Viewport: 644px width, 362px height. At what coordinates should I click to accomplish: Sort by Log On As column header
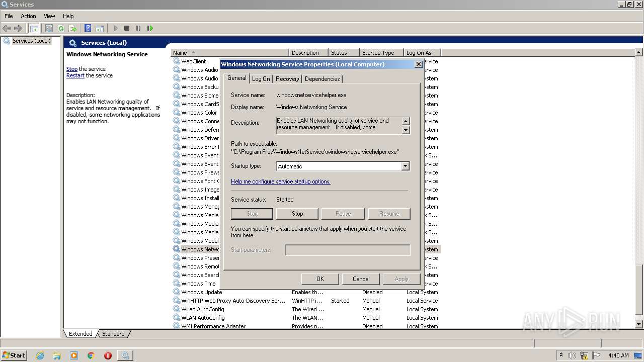tap(422, 52)
